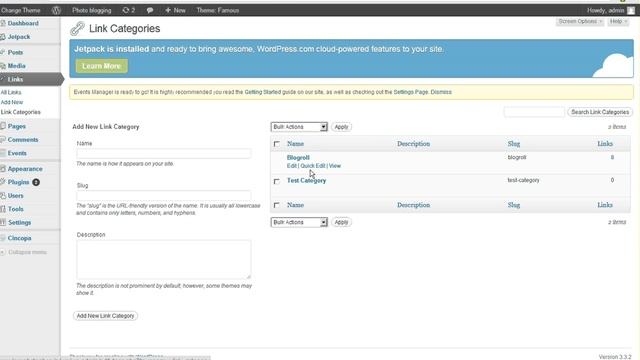Screen dimensions: 640x360
Task: Open the comments bubble icon in the admin bar
Action: coord(150,10)
